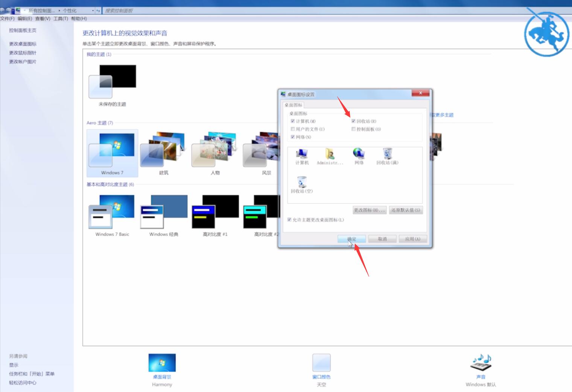Select the Administrator folder icon in preview
This screenshot has width=572, height=392.
[x=330, y=156]
